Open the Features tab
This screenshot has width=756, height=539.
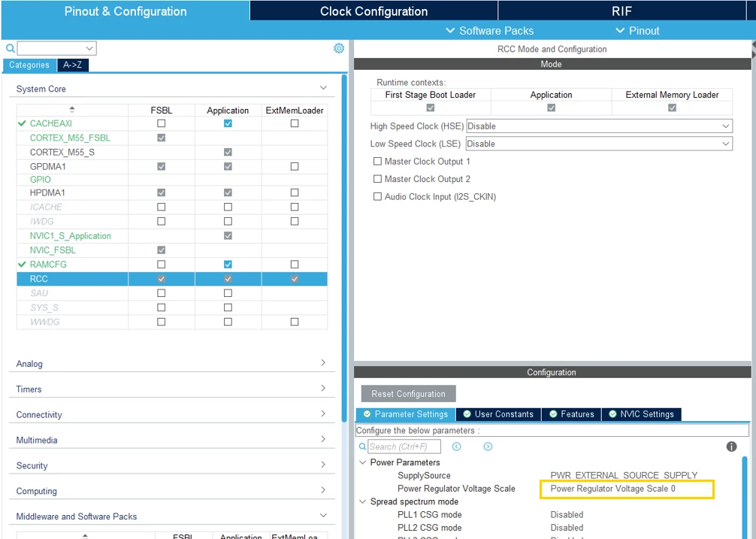coord(572,414)
